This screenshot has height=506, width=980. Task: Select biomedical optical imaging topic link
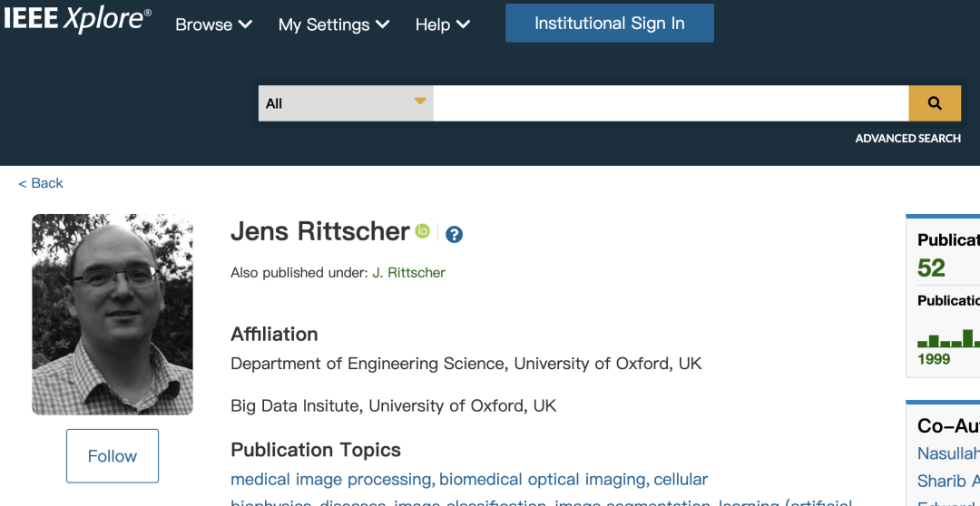[x=544, y=479]
